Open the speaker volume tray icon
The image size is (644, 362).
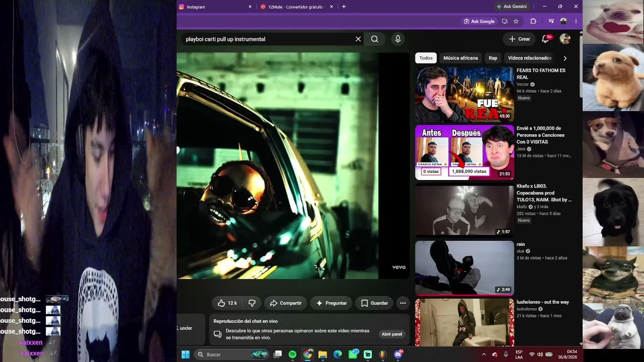(x=540, y=354)
